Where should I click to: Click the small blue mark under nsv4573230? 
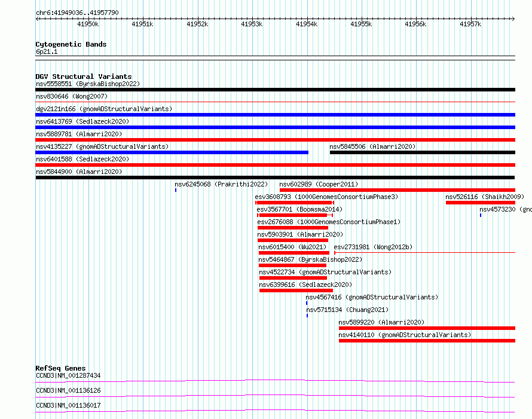pos(481,215)
